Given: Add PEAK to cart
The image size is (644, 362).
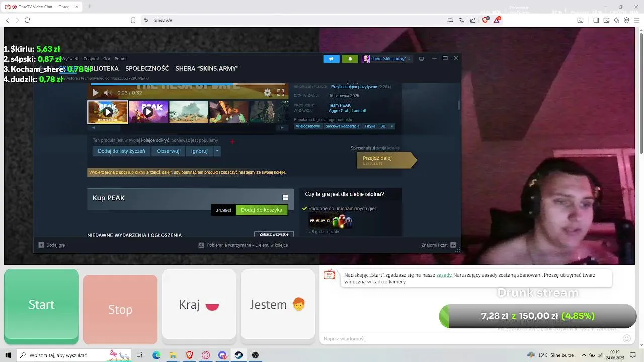Looking at the screenshot, I should [x=262, y=210].
